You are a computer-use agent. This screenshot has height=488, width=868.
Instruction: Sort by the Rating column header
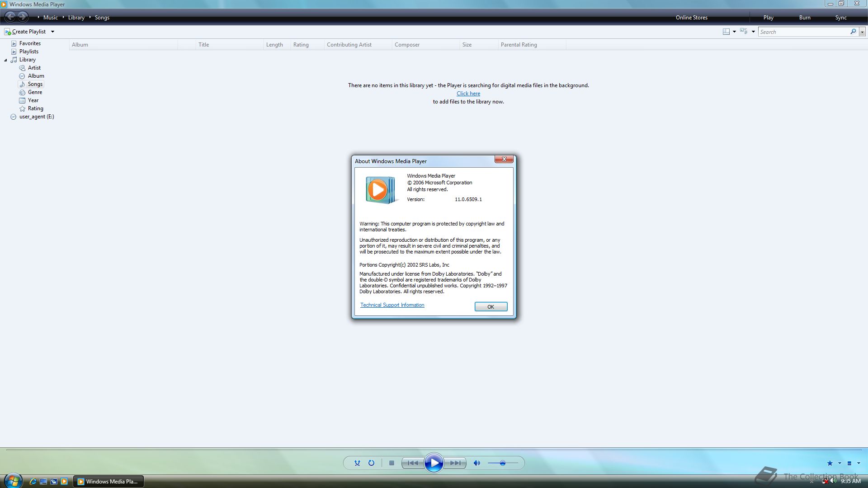(x=307, y=45)
